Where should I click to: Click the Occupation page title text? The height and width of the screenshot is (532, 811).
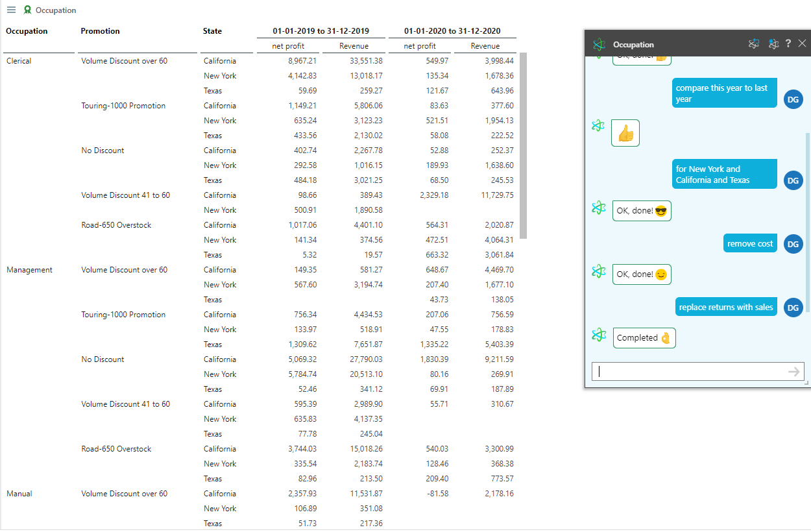(x=56, y=10)
